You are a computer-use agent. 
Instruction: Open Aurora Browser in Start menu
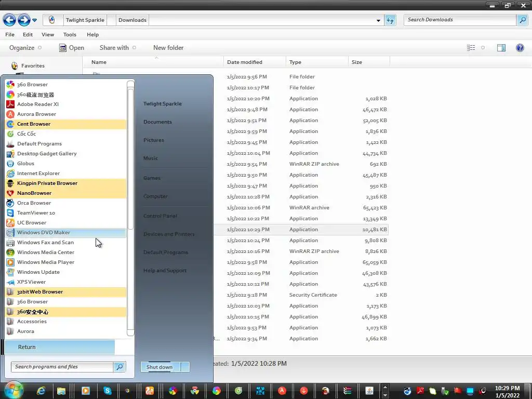pyautogui.click(x=66, y=114)
